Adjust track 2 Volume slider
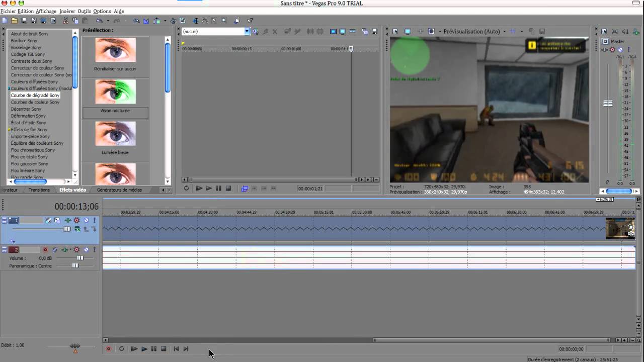644x362 pixels. (x=80, y=258)
